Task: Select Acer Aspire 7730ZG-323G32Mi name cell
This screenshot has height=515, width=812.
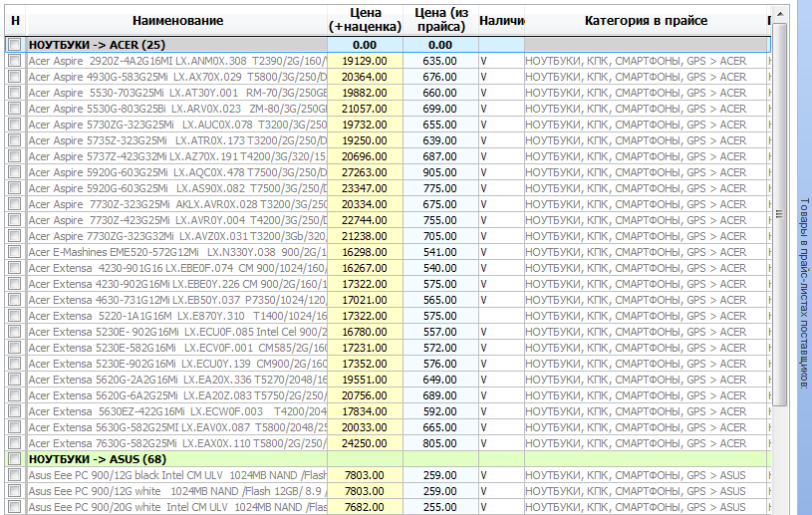Action: [177, 236]
